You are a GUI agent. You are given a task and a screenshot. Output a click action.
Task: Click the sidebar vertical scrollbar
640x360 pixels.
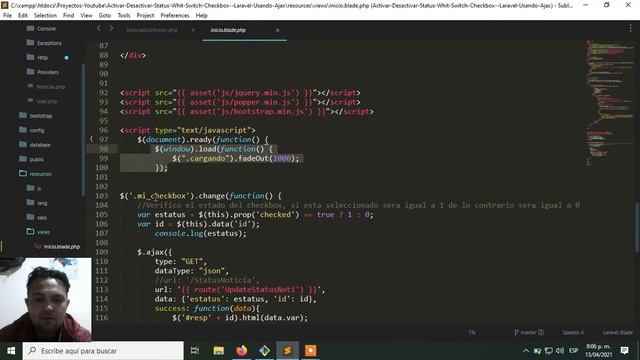coord(84,129)
